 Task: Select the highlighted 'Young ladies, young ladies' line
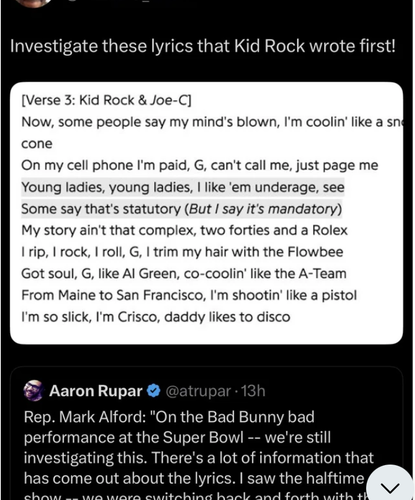pyautogui.click(x=183, y=187)
